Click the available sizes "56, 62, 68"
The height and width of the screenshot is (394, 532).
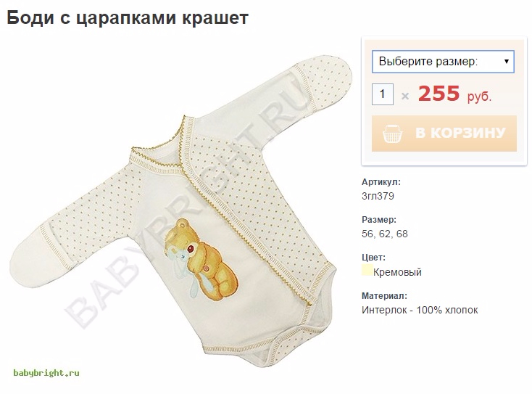pyautogui.click(x=385, y=234)
